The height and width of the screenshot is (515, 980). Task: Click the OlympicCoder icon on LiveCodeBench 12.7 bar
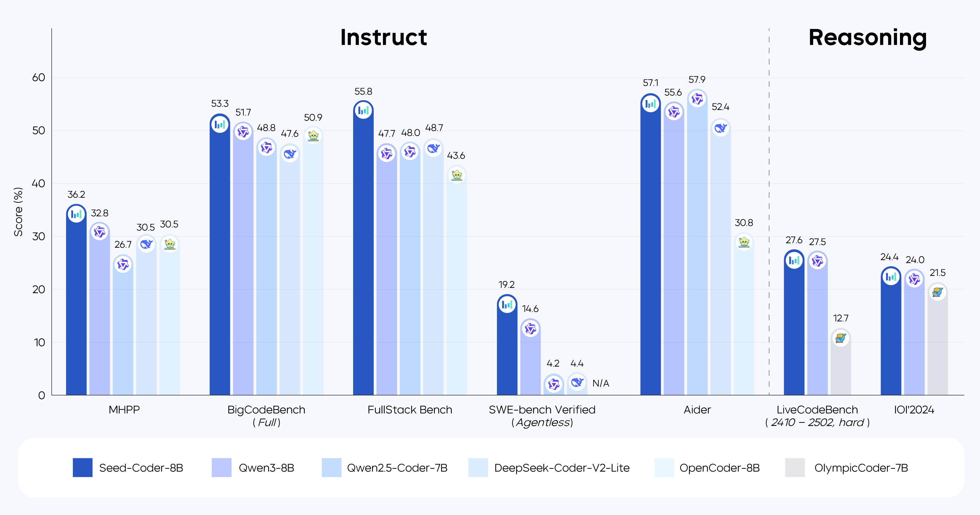click(841, 338)
